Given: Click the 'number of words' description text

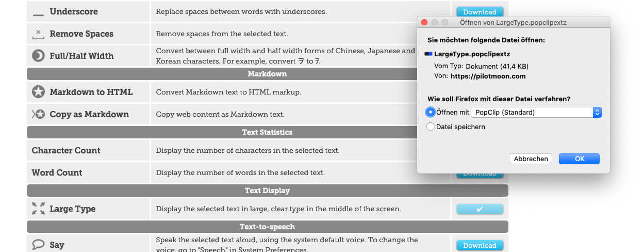Looking at the screenshot, I should (240, 172).
